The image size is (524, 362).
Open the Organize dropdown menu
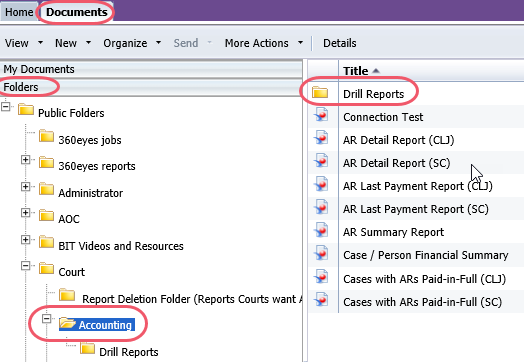(132, 43)
